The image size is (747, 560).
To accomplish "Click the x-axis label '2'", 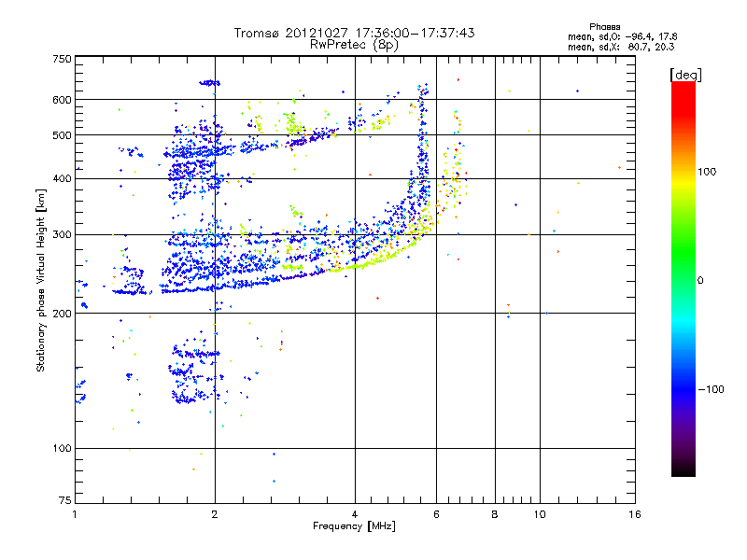I will click(x=215, y=514).
